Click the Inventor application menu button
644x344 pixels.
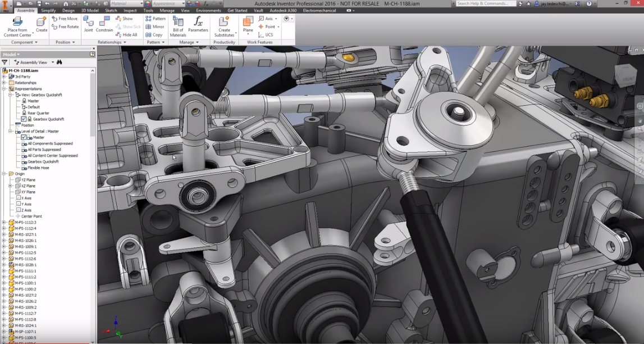pos(6,6)
